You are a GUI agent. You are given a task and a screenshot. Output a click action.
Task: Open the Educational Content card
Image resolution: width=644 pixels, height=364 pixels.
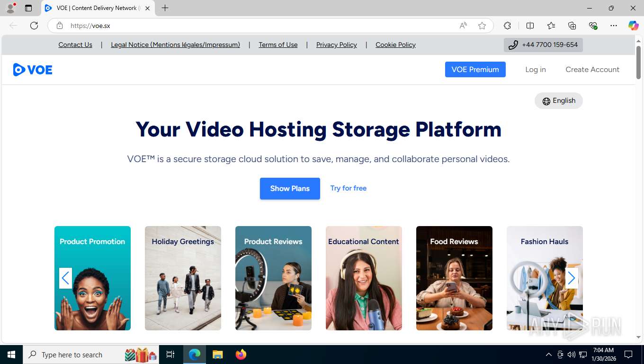pyautogui.click(x=364, y=278)
